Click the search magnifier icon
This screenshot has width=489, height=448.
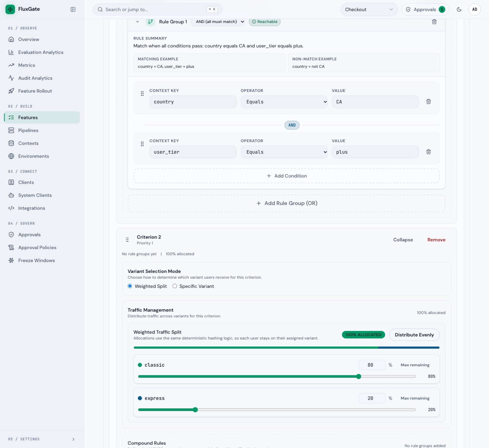pyautogui.click(x=100, y=9)
